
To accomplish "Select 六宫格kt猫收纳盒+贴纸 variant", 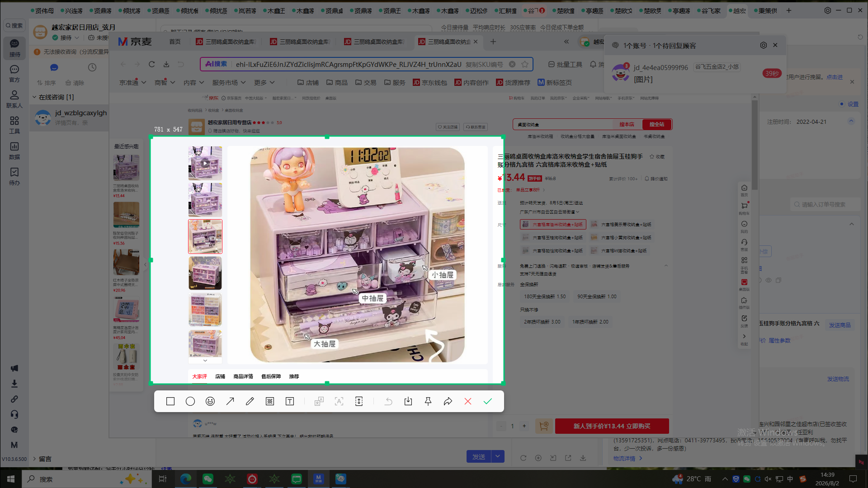I will pos(619,251).
